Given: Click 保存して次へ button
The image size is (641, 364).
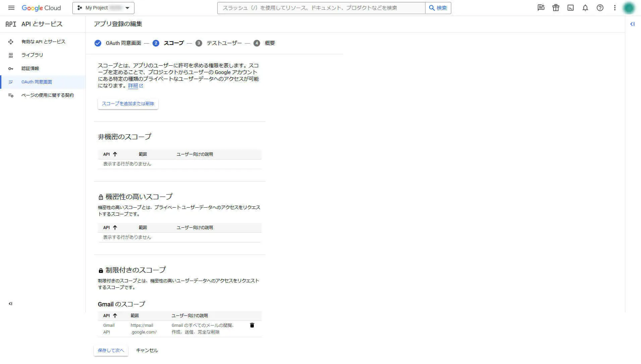Looking at the screenshot, I should pyautogui.click(x=111, y=350).
